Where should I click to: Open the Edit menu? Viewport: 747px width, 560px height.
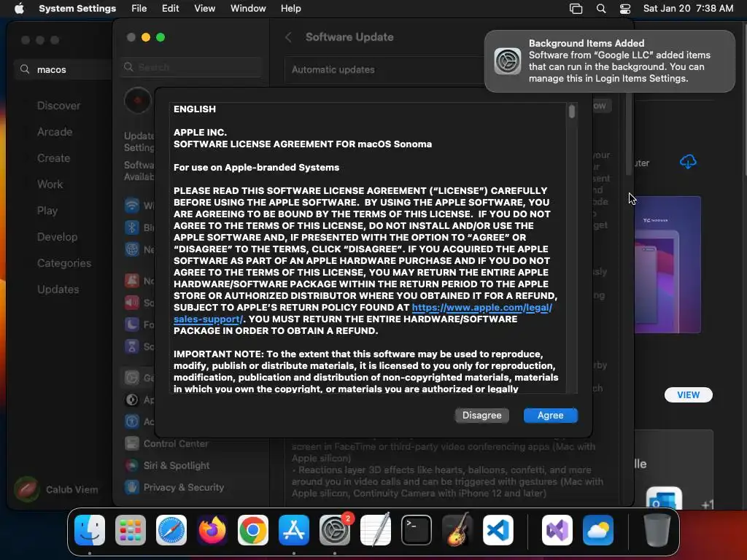click(x=170, y=8)
